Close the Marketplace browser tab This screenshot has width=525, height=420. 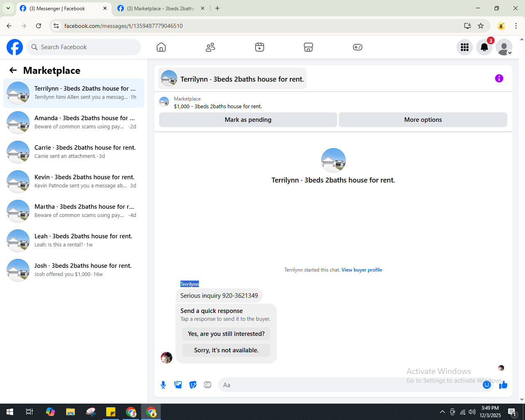point(203,8)
